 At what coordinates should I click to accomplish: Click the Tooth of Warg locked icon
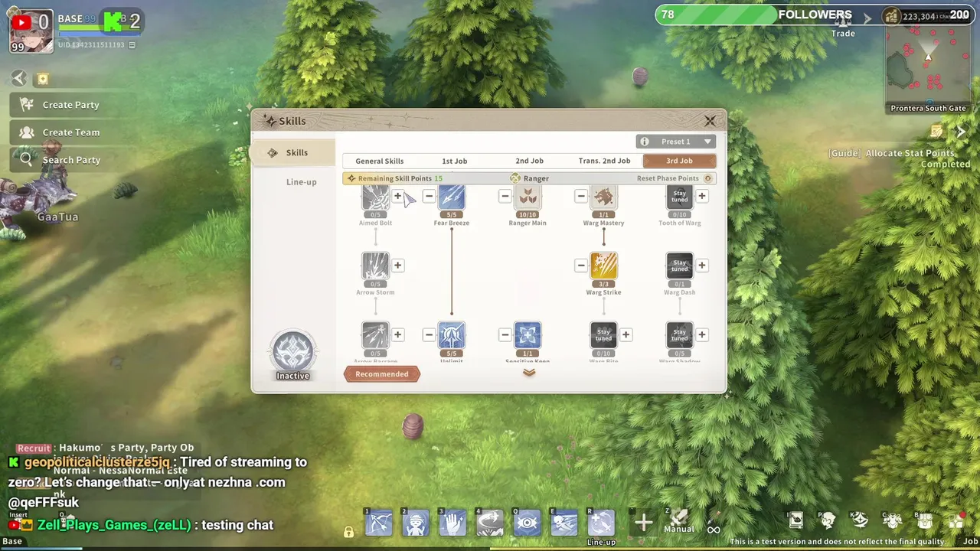[x=680, y=197]
